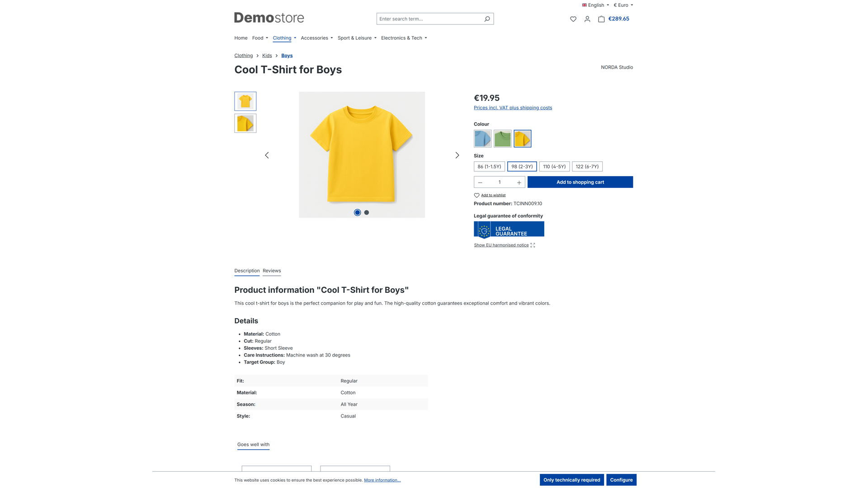Open the wishlist heart icon in header

(573, 19)
